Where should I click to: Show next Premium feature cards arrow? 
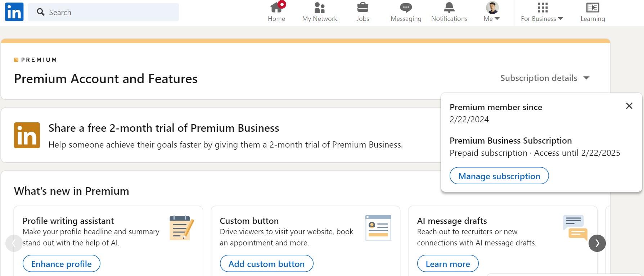click(x=597, y=243)
